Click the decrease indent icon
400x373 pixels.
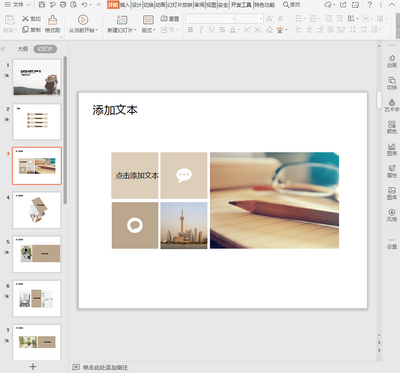(x=329, y=19)
